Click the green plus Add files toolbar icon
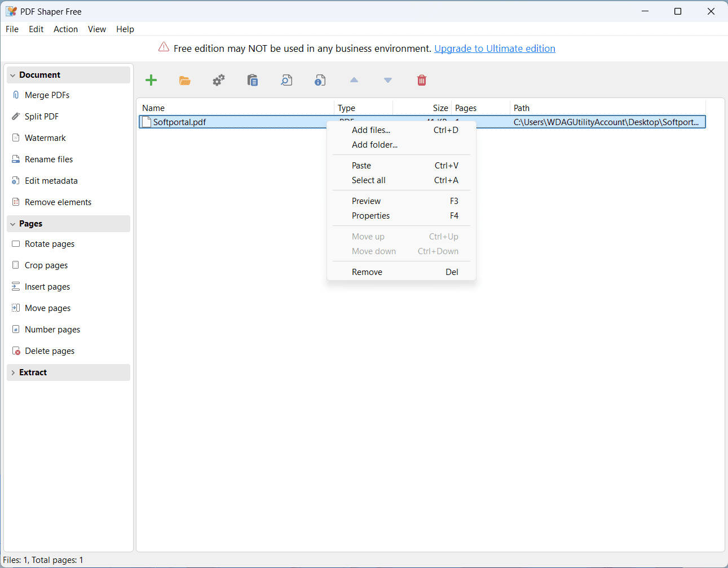The image size is (728, 568). pyautogui.click(x=151, y=80)
